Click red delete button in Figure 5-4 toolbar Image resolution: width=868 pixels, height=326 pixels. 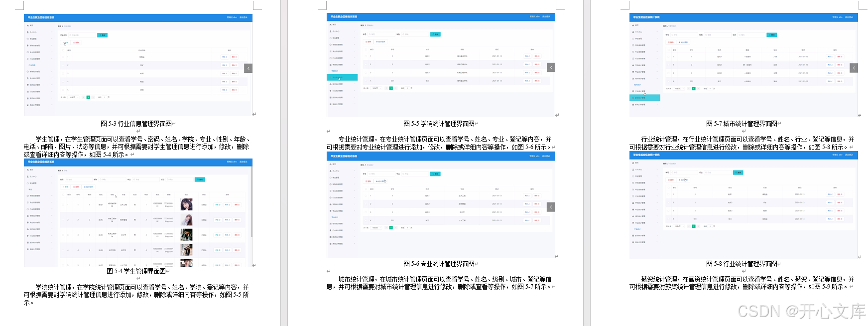coord(76,187)
